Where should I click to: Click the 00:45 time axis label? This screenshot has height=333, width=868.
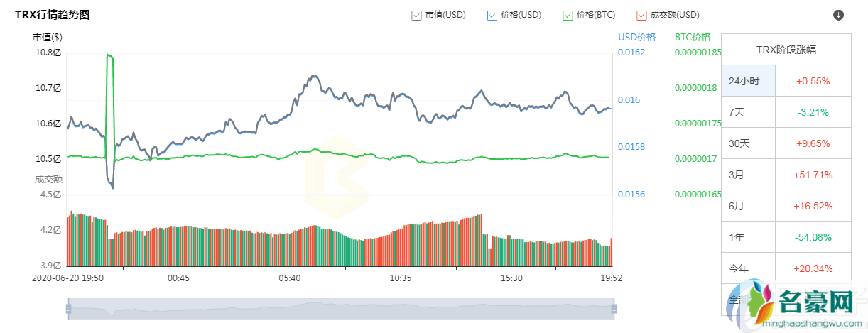(x=178, y=278)
